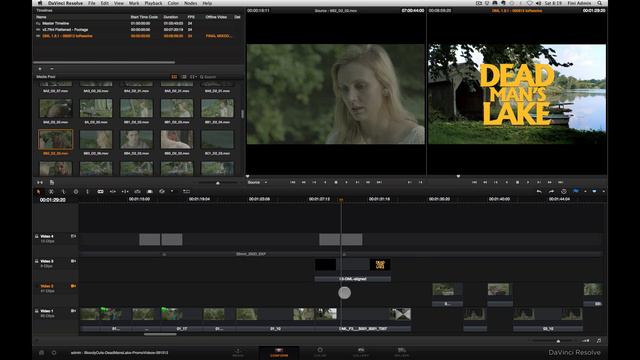This screenshot has height=360, width=640.
Task: Click the redo arrow above timeline
Action: click(551, 191)
